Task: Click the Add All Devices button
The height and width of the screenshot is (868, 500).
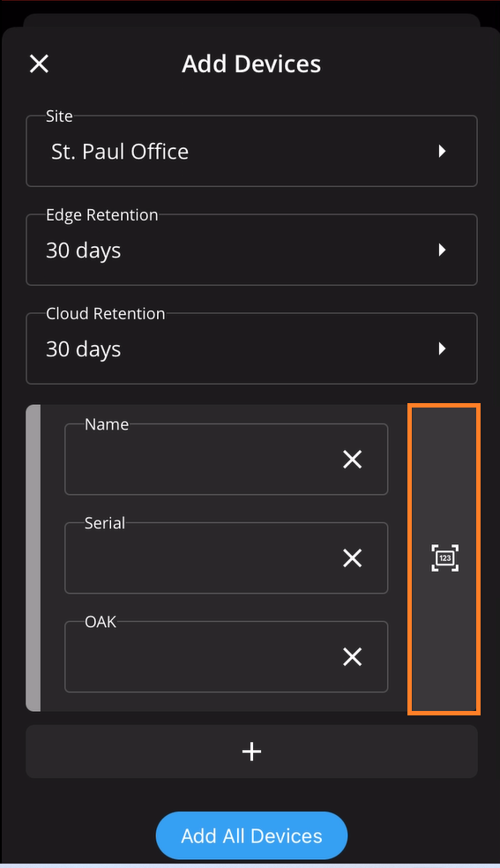Action: (x=251, y=836)
